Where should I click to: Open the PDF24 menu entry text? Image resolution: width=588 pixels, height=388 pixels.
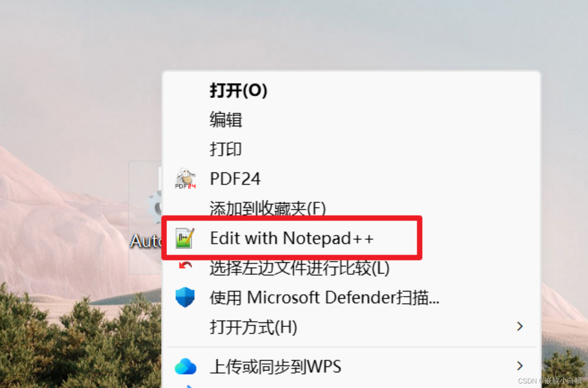235,178
